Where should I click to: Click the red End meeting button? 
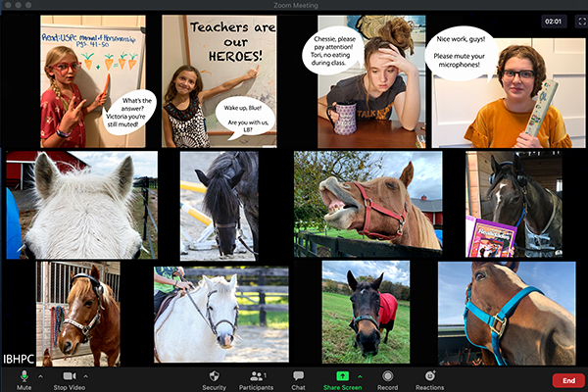click(568, 380)
